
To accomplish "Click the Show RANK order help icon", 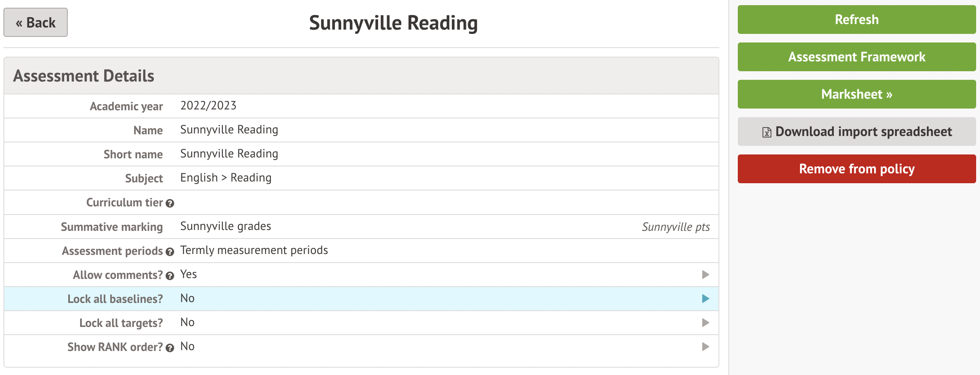I will click(x=170, y=348).
